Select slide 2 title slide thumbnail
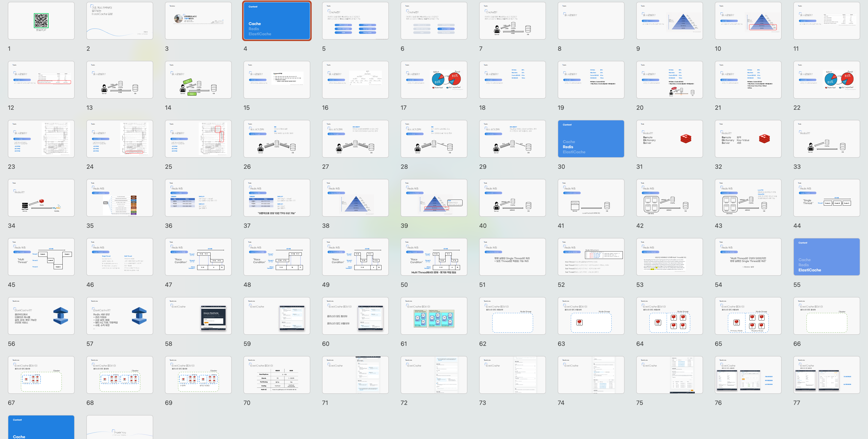The height and width of the screenshot is (439, 868). point(120,21)
